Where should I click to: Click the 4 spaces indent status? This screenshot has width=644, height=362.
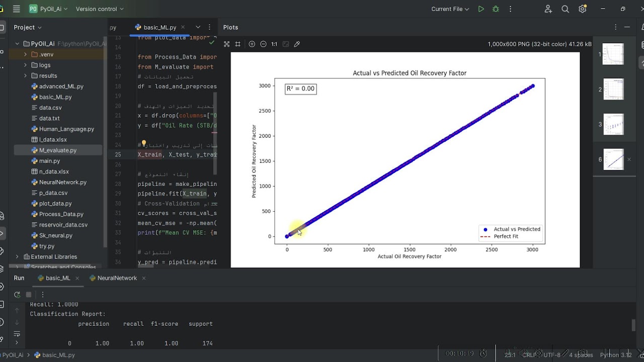[581, 355]
